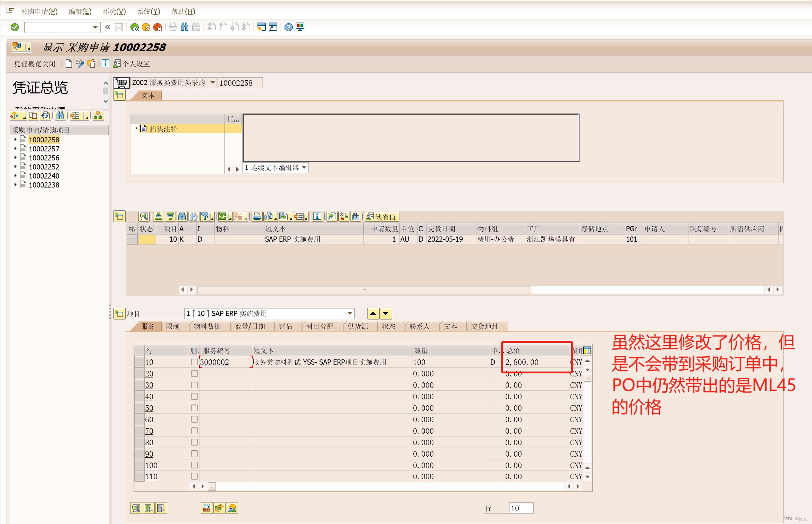Open the Z002 document type dropdown

(213, 83)
